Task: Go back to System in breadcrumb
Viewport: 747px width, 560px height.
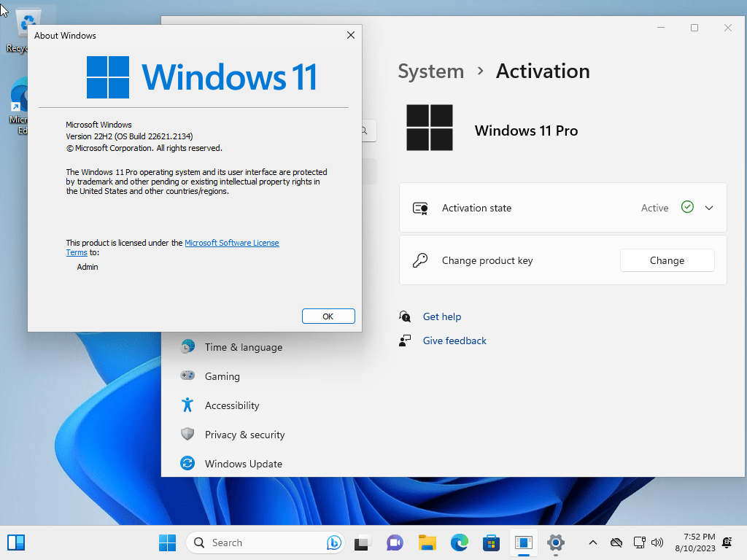Action: [430, 71]
